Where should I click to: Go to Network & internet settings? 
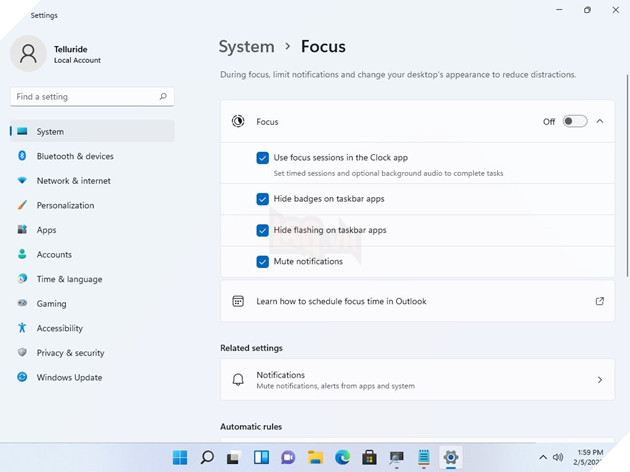[92, 180]
